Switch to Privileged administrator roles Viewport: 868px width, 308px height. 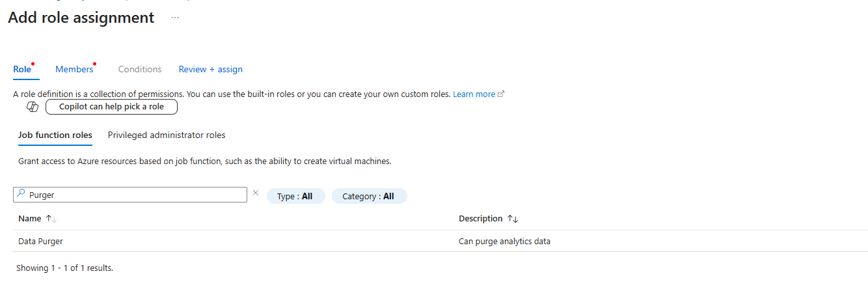pos(167,135)
